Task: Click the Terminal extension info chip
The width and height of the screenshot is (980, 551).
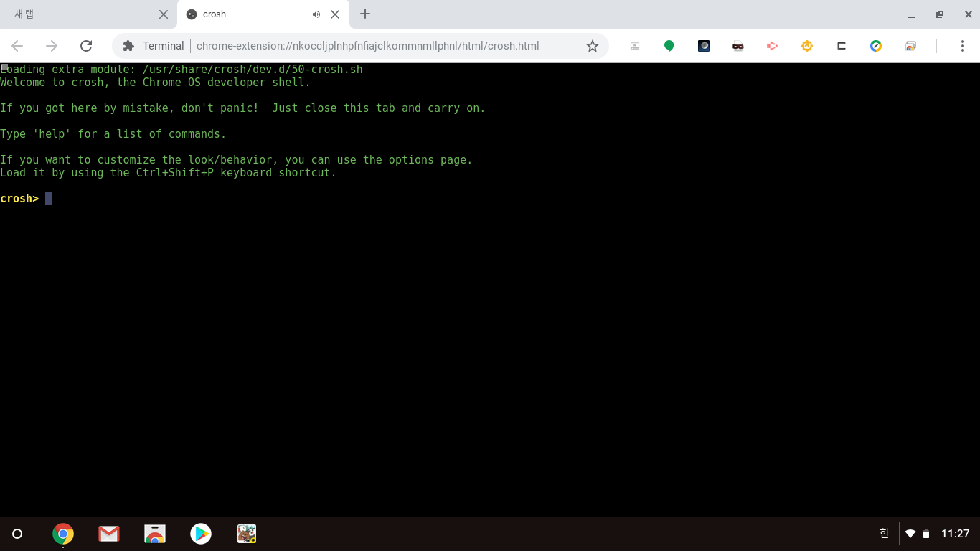Action: [x=154, y=46]
